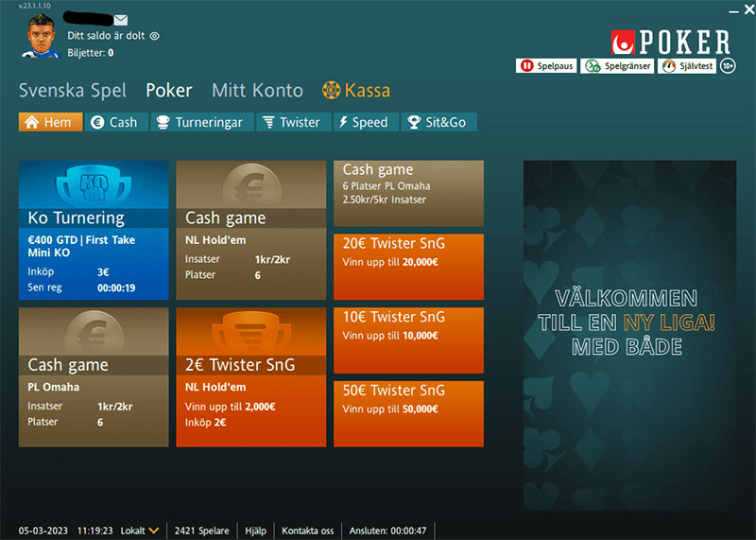The height and width of the screenshot is (540, 756).
Task: Select the Poker menu item
Action: pos(169,91)
